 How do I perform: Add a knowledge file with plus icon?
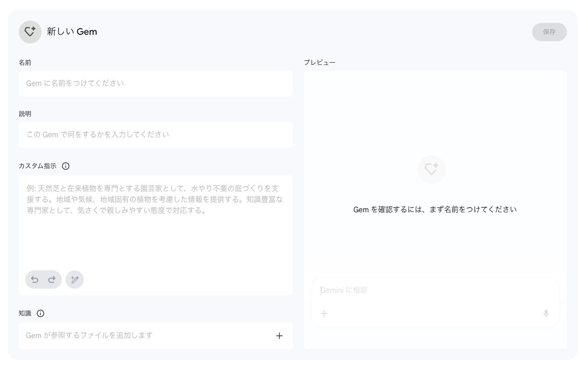(279, 336)
